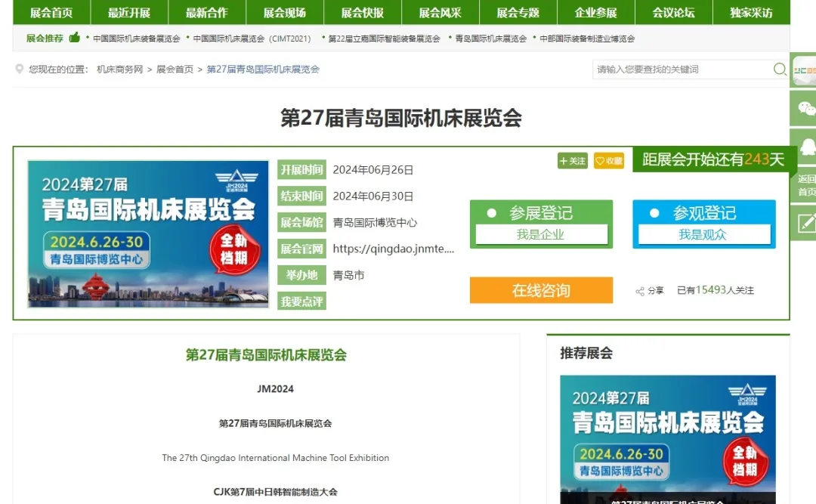Open the 展会快报 menu item
This screenshot has height=504, width=816.
pyautogui.click(x=362, y=13)
